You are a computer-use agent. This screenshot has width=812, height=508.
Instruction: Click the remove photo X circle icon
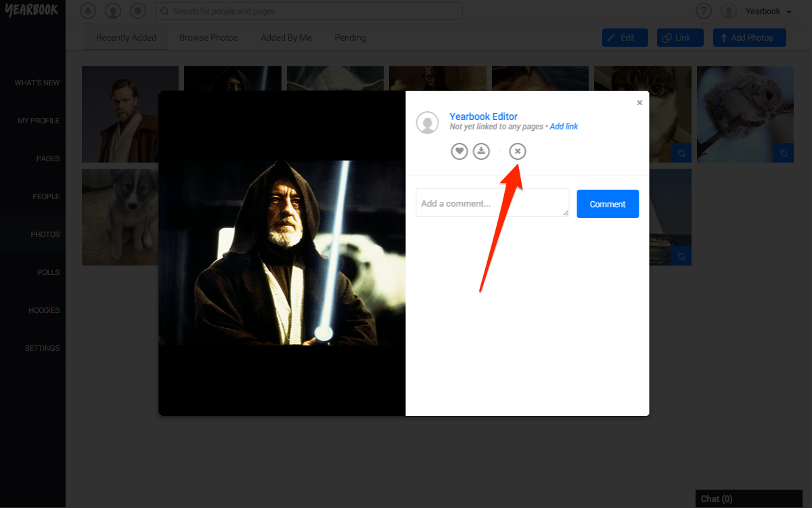pyautogui.click(x=518, y=151)
